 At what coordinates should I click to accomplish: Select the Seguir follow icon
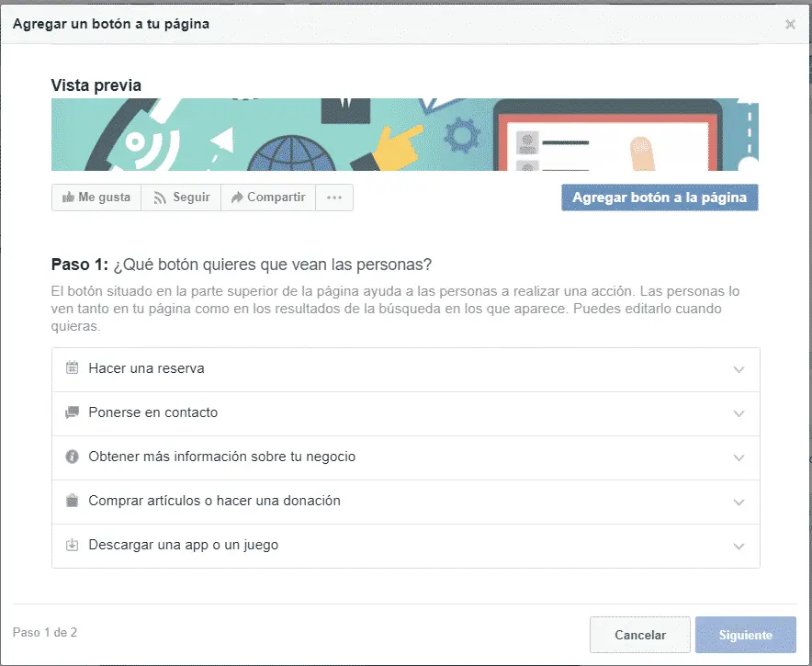(159, 197)
